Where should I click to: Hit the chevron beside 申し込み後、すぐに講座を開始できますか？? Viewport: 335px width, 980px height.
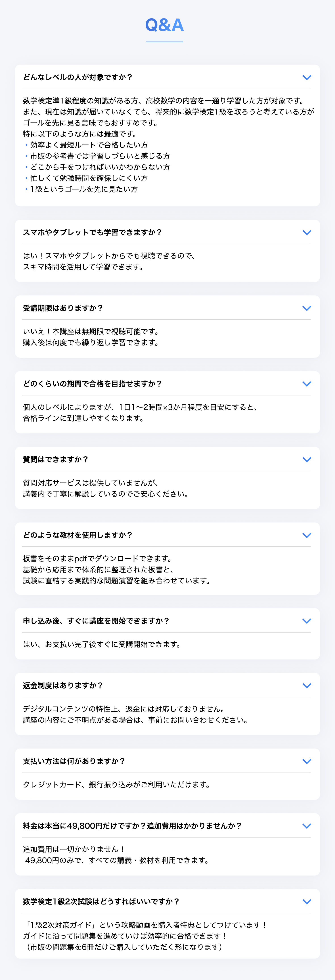point(306,621)
